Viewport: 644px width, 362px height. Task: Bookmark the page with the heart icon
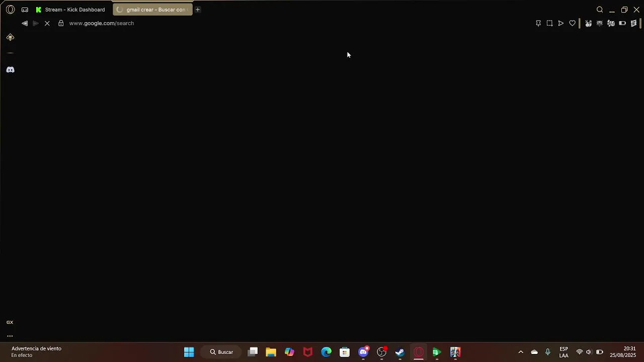pyautogui.click(x=572, y=23)
